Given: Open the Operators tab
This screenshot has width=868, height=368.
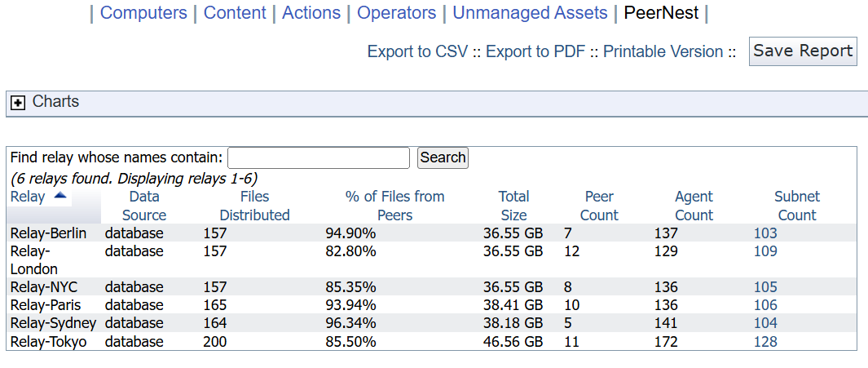Looking at the screenshot, I should click(397, 13).
